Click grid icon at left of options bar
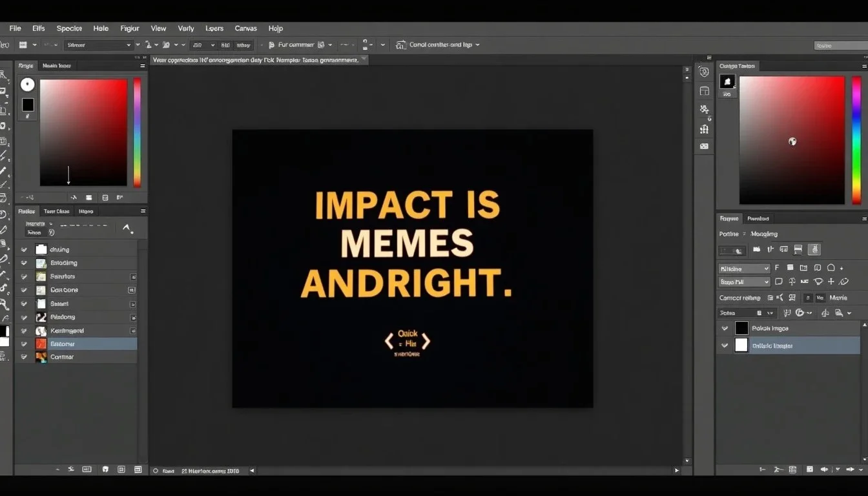 (x=23, y=45)
